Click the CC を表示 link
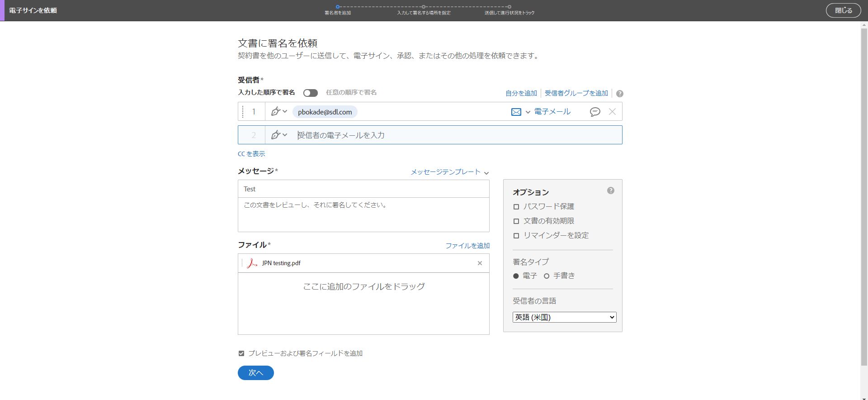 coord(251,154)
